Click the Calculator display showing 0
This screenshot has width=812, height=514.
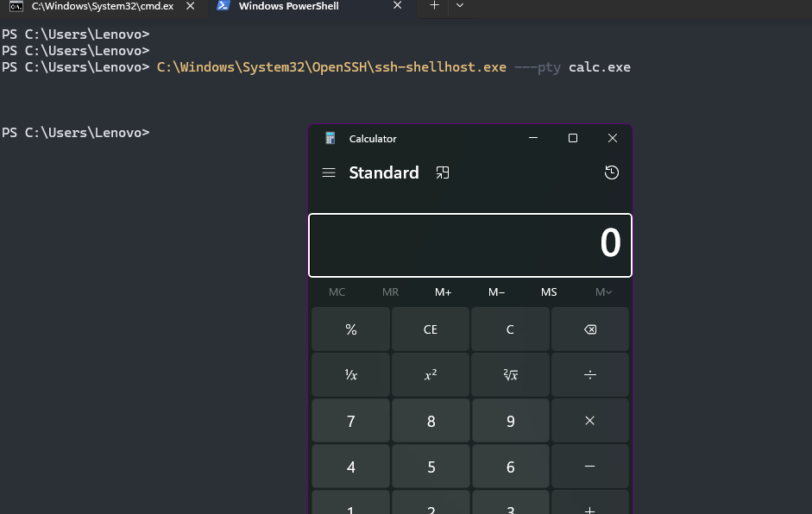pyautogui.click(x=470, y=245)
